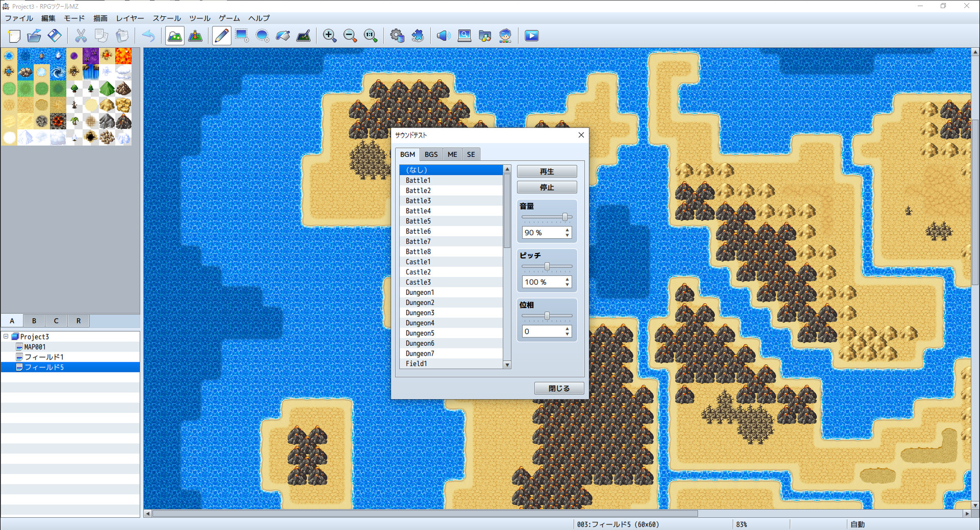Select フィールド1 map in the tree
This screenshot has height=530, width=980.
[44, 357]
